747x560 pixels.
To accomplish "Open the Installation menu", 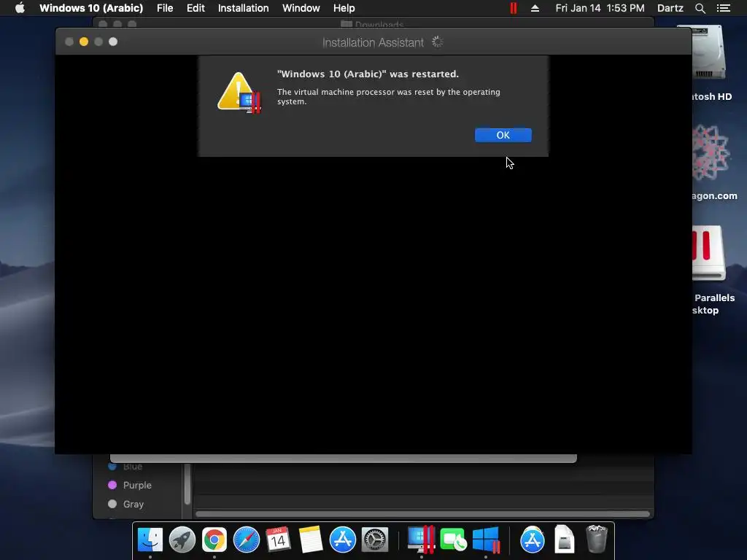I will coord(243,8).
